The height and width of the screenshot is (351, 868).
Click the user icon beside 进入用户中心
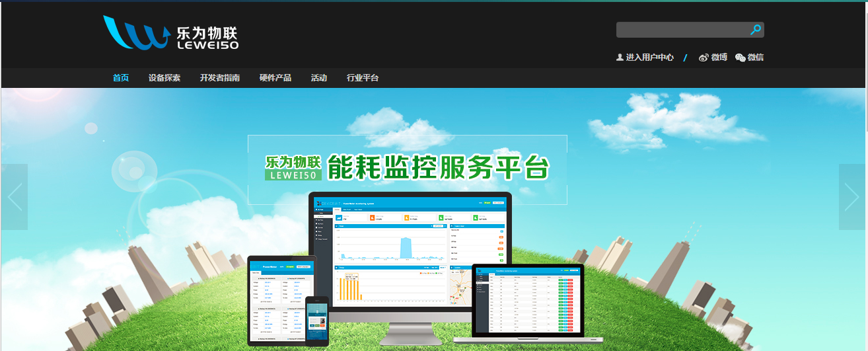point(620,58)
